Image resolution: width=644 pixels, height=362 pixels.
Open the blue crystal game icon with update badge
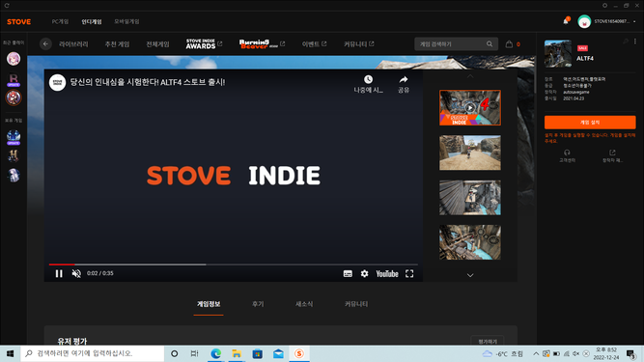(x=14, y=137)
